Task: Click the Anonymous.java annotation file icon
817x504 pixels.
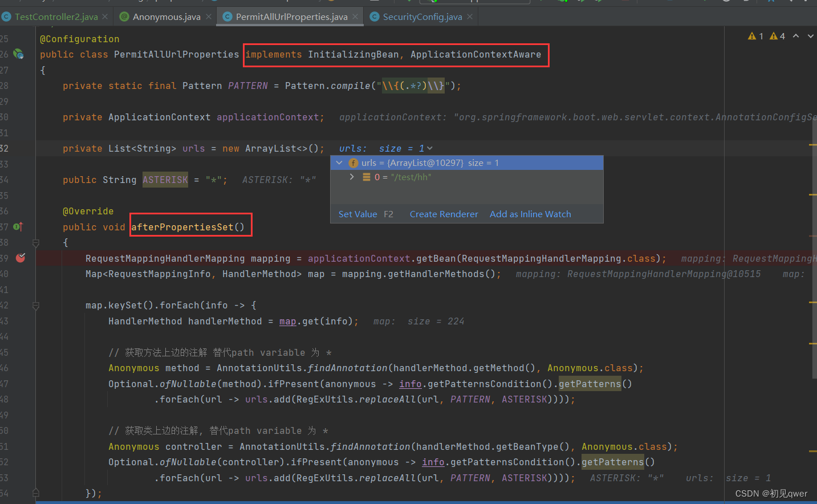Action: coord(124,17)
